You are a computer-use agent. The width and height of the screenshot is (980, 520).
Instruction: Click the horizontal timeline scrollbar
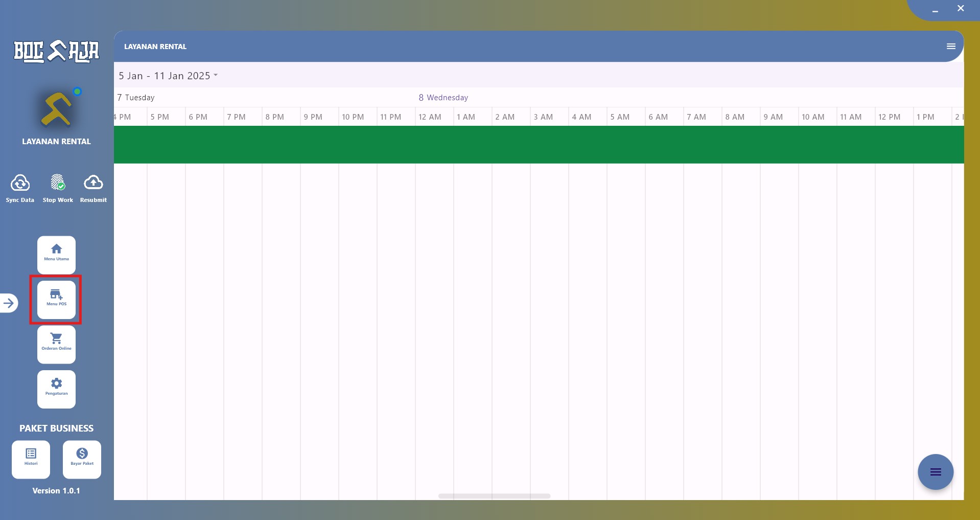tap(494, 496)
